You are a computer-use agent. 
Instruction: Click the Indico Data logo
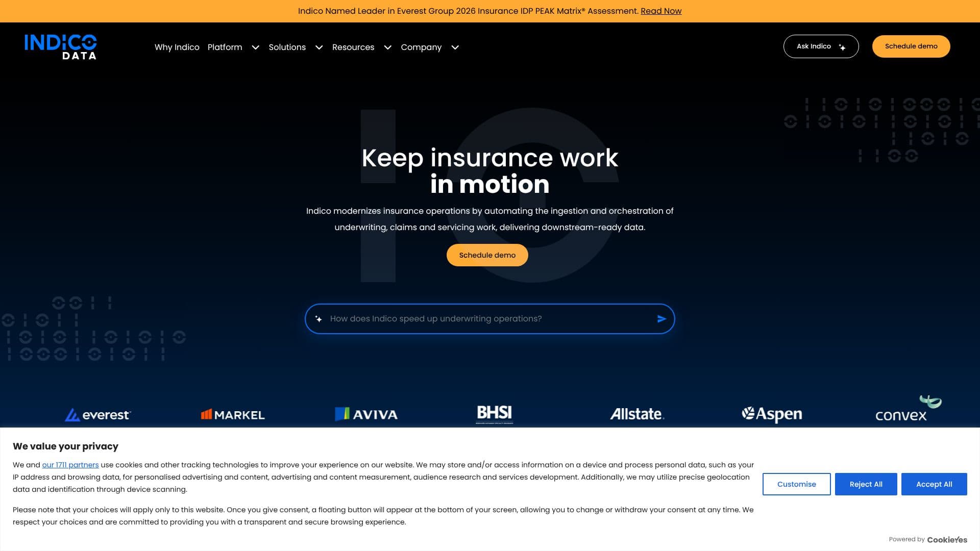pyautogui.click(x=60, y=47)
